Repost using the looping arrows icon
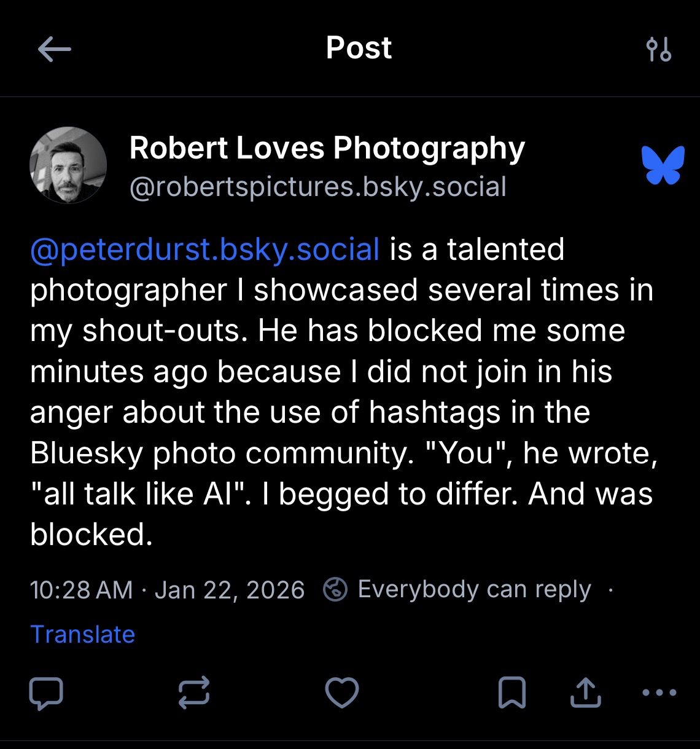 tap(194, 693)
